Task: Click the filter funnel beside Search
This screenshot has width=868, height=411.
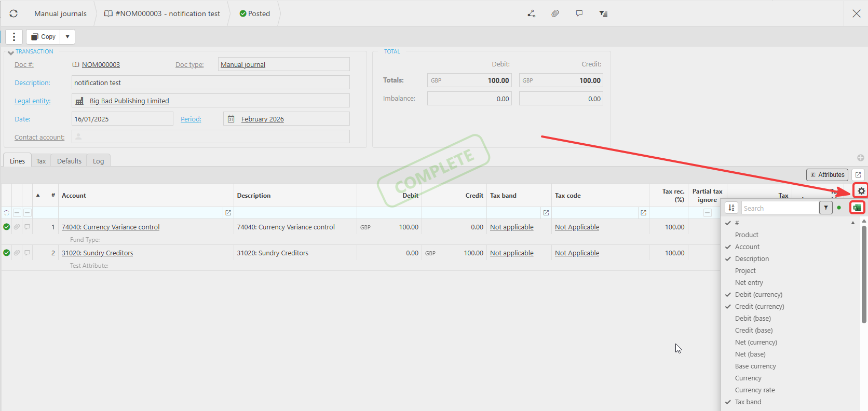Action: click(826, 208)
